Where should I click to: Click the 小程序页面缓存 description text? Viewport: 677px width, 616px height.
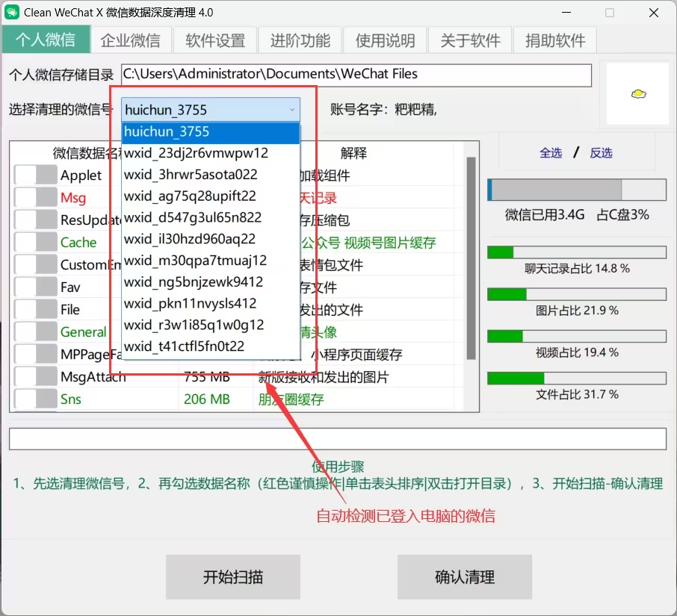tap(356, 355)
